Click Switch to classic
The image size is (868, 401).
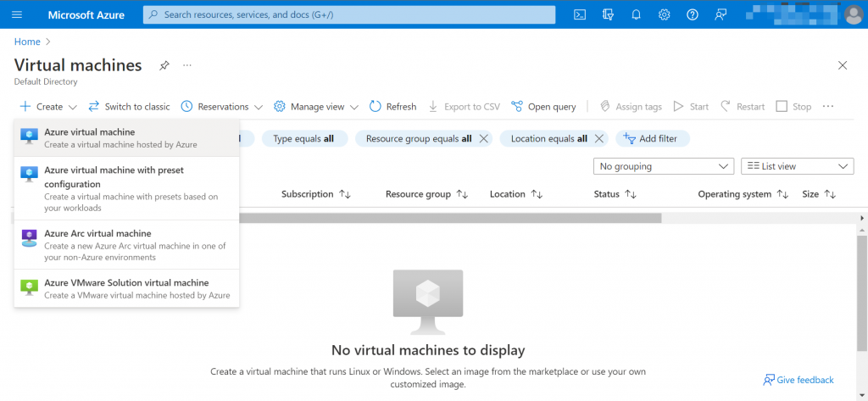[129, 106]
